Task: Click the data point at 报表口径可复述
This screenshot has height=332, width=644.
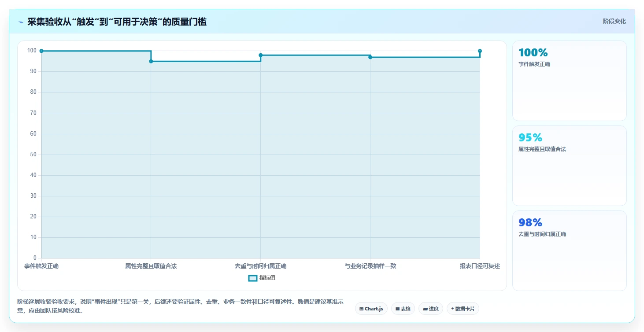Action: pyautogui.click(x=480, y=51)
